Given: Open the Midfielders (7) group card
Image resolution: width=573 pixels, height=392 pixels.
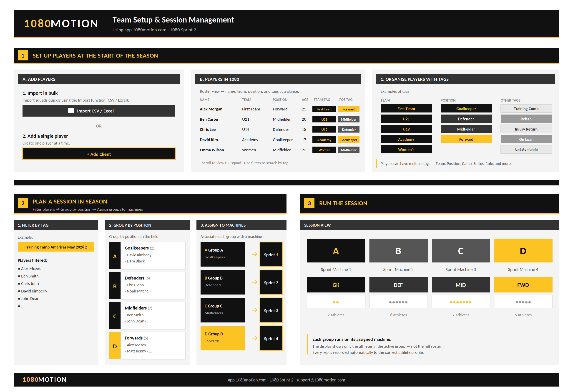Looking at the screenshot, I should [147, 316].
